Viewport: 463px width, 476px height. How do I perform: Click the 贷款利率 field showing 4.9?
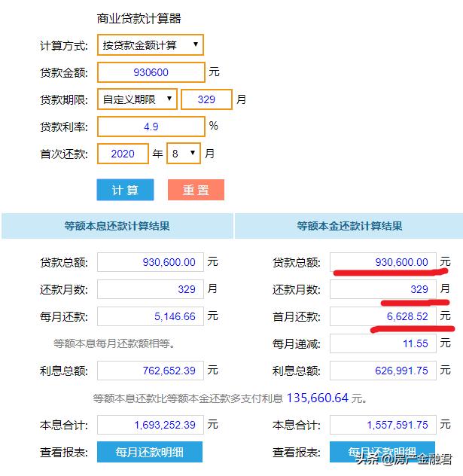tap(151, 127)
